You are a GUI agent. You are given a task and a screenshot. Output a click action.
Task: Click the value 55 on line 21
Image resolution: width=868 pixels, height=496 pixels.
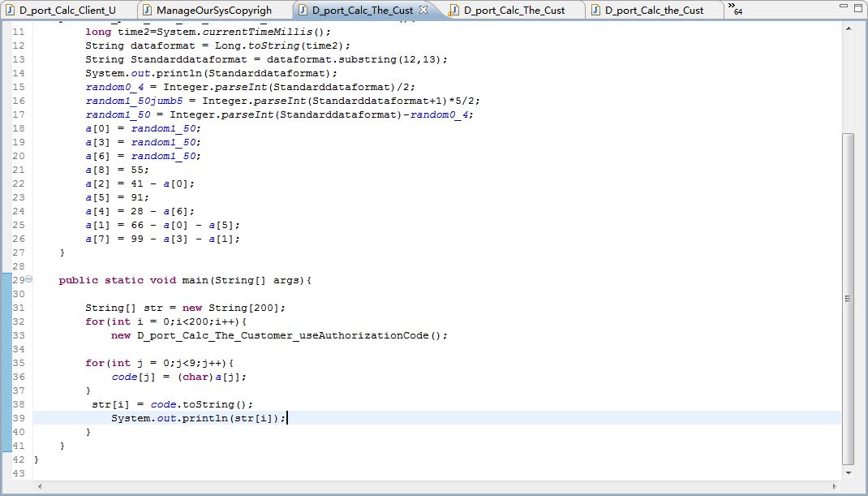[137, 170]
